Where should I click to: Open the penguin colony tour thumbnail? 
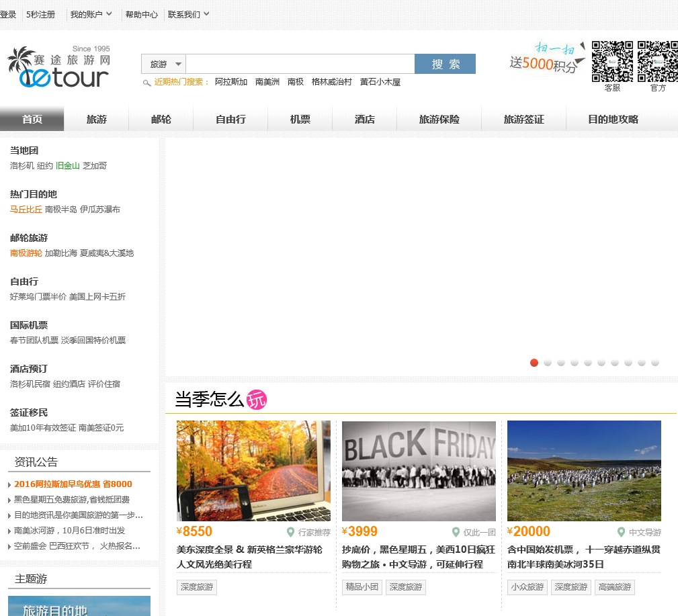coord(584,471)
